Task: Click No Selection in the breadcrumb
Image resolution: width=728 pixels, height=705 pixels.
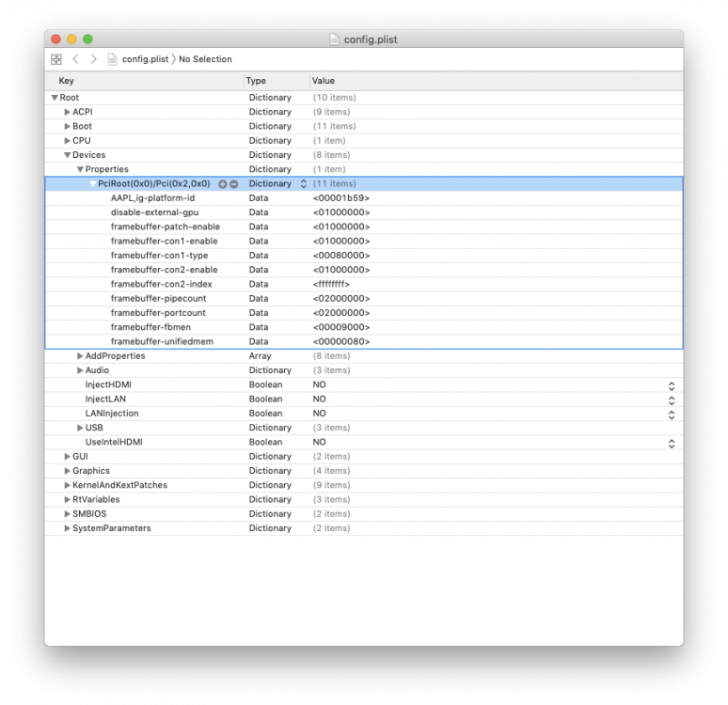Action: 205,59
